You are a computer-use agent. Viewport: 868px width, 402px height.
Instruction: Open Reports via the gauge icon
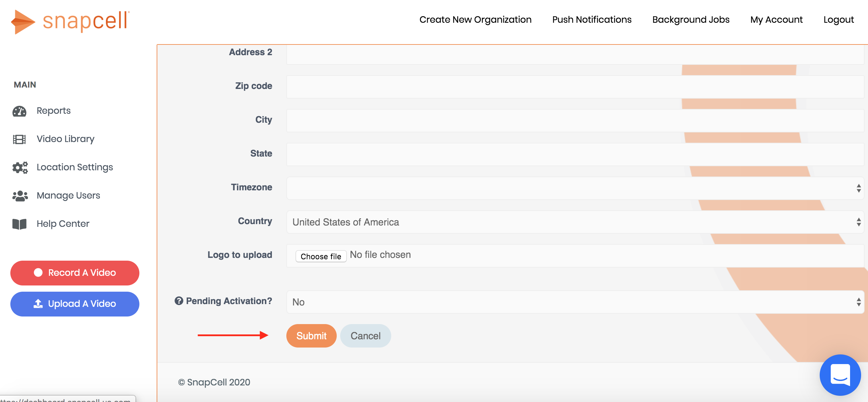coord(19,111)
